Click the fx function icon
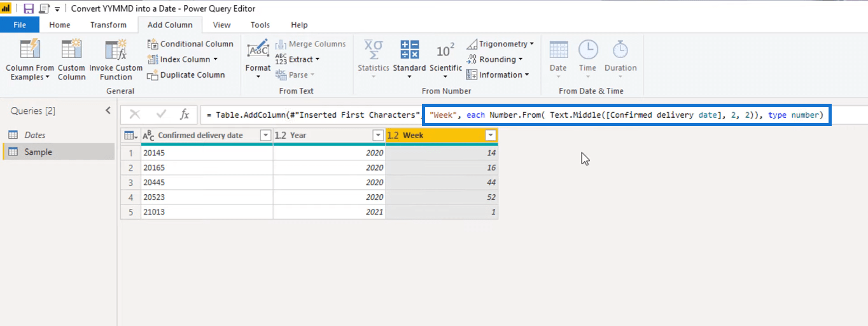Image resolution: width=868 pixels, height=326 pixels. coord(185,114)
